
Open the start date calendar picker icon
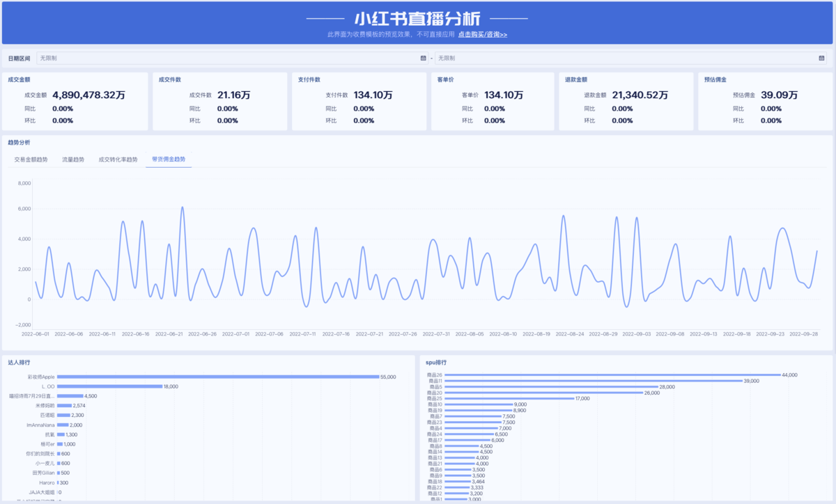click(x=423, y=58)
